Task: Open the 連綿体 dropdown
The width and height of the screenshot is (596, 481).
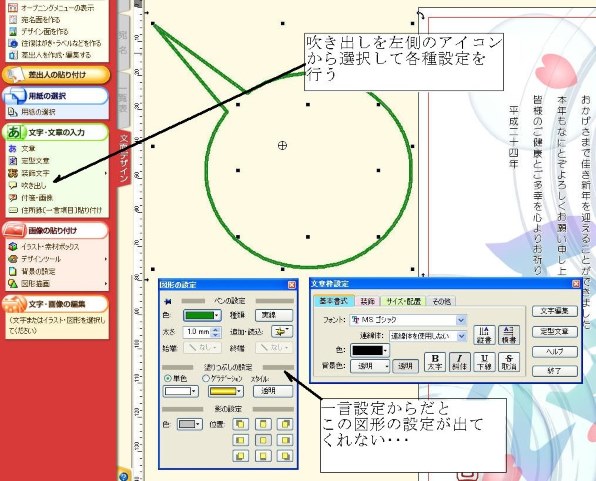Action: pos(461,336)
